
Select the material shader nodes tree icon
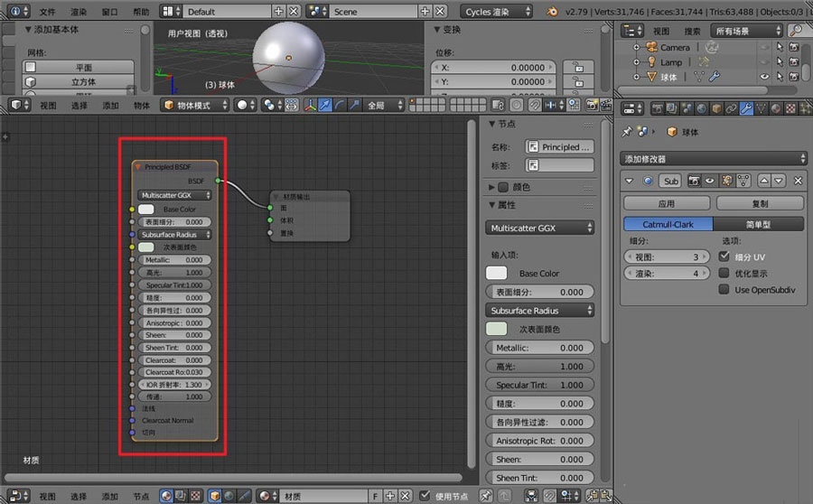pos(166,496)
